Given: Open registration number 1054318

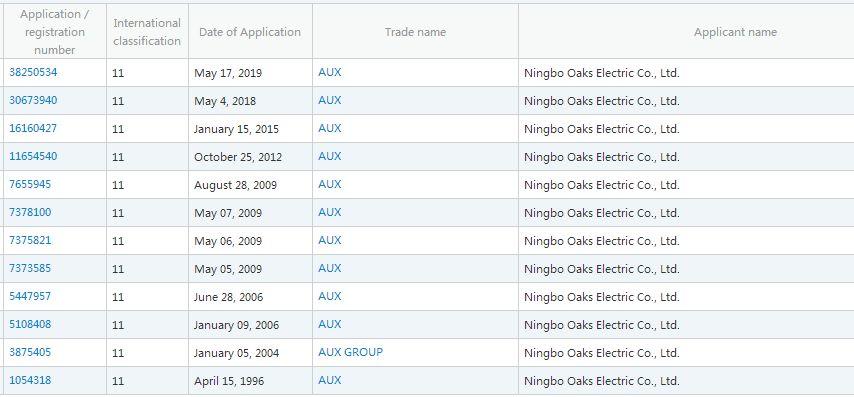Looking at the screenshot, I should [x=30, y=380].
